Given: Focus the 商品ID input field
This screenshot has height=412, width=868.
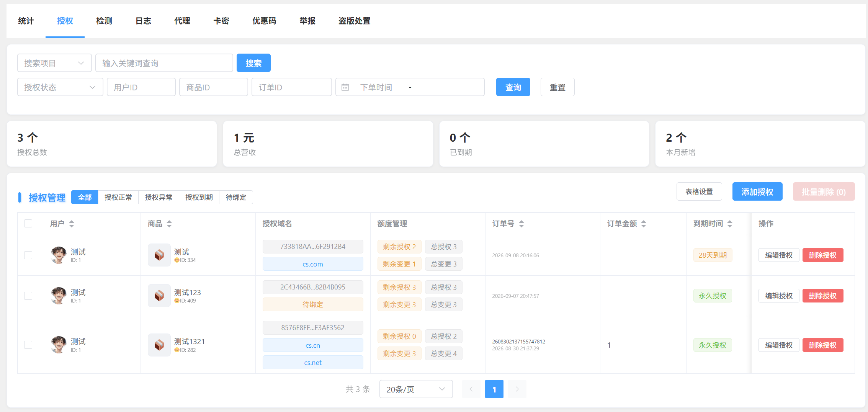Looking at the screenshot, I should 214,87.
